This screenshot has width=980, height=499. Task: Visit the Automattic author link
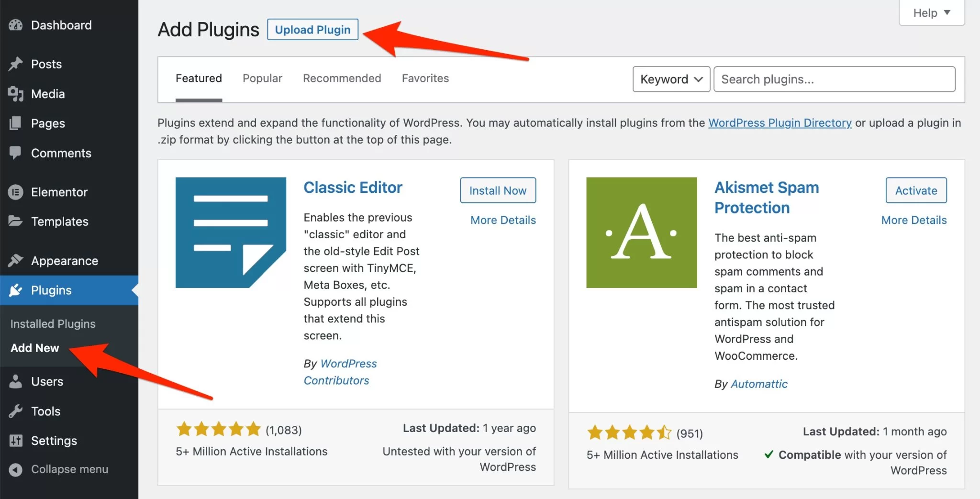tap(759, 384)
